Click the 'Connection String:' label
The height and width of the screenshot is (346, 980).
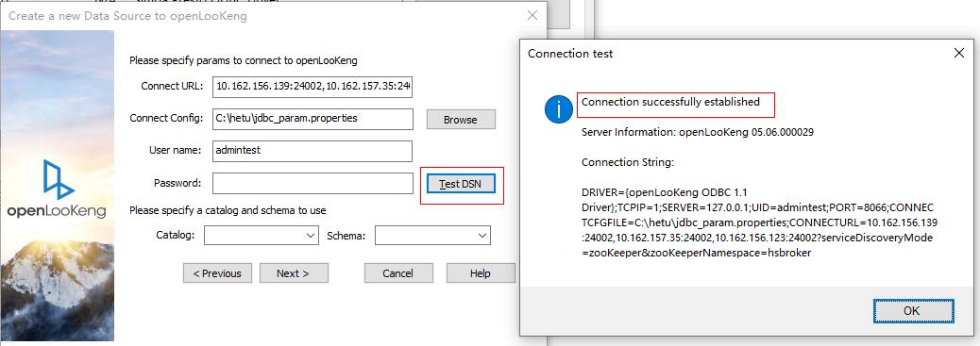click(628, 162)
